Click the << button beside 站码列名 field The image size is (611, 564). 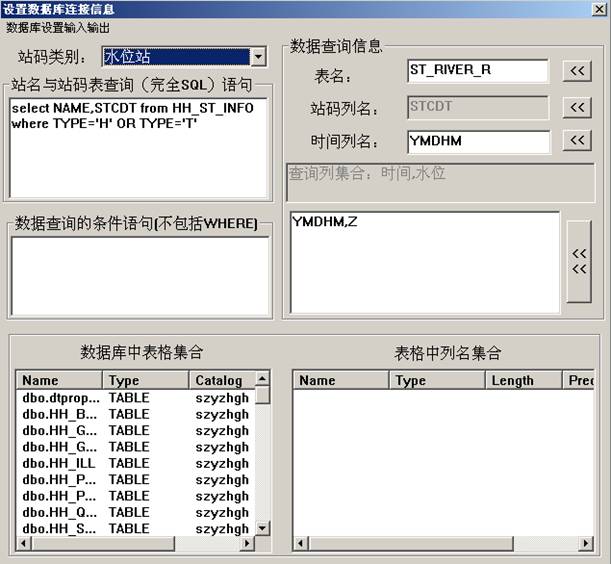point(577,107)
